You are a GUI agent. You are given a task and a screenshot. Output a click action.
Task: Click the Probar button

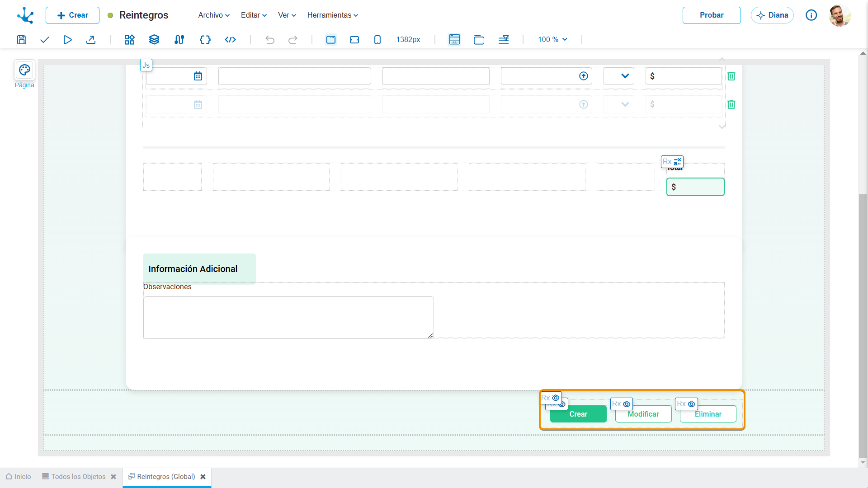pyautogui.click(x=712, y=15)
